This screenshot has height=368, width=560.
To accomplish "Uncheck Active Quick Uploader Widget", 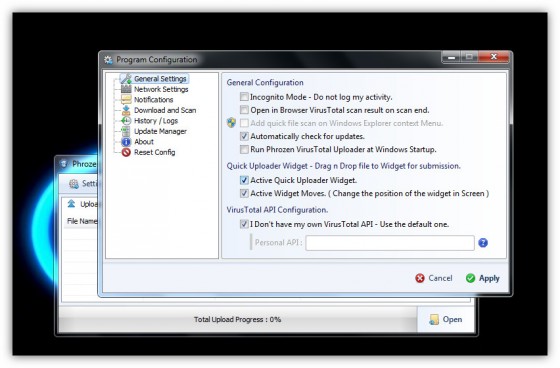I will pyautogui.click(x=244, y=180).
